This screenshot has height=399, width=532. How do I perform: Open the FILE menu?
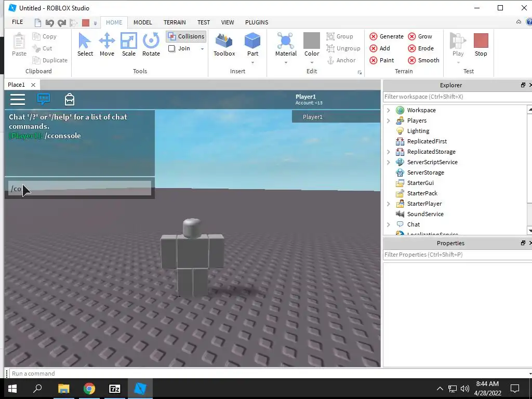(17, 22)
